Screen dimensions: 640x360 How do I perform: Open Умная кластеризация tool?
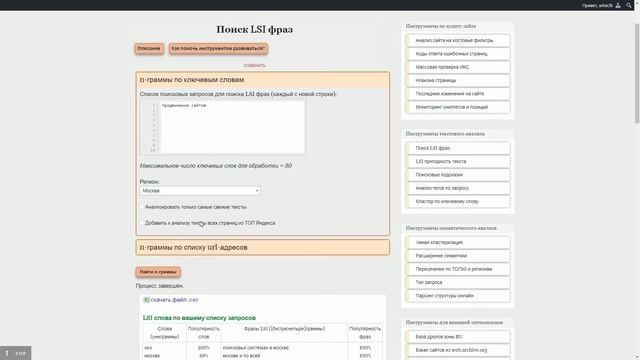click(458, 242)
